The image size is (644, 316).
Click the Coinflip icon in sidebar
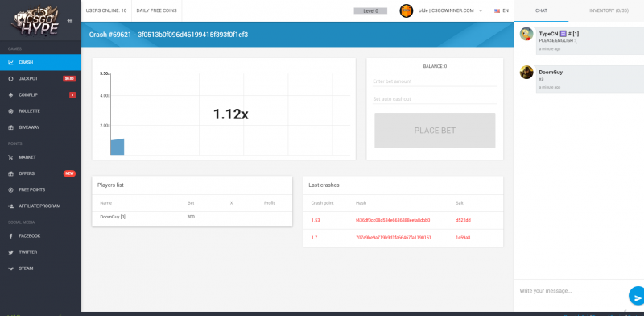(x=10, y=95)
